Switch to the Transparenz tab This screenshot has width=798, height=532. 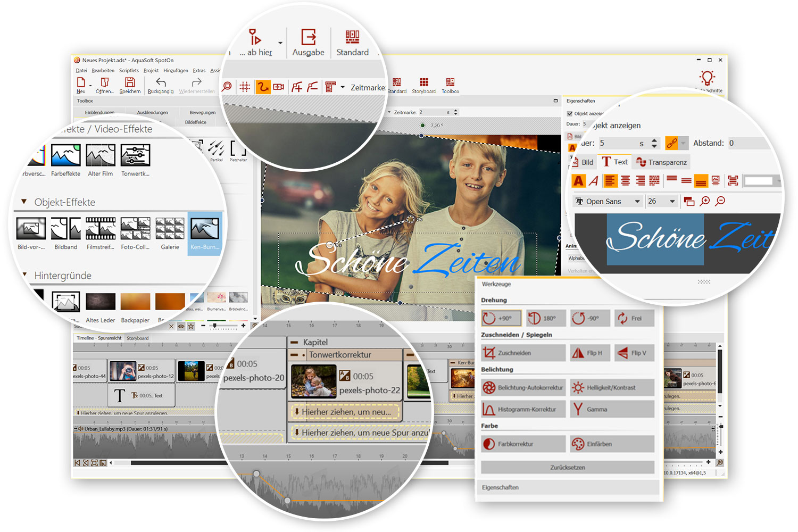point(661,162)
